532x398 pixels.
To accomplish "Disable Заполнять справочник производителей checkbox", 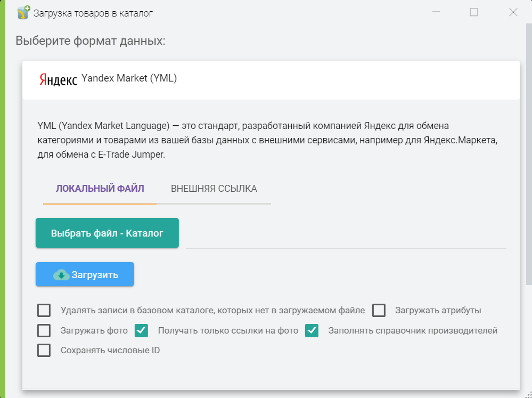I will point(312,330).
